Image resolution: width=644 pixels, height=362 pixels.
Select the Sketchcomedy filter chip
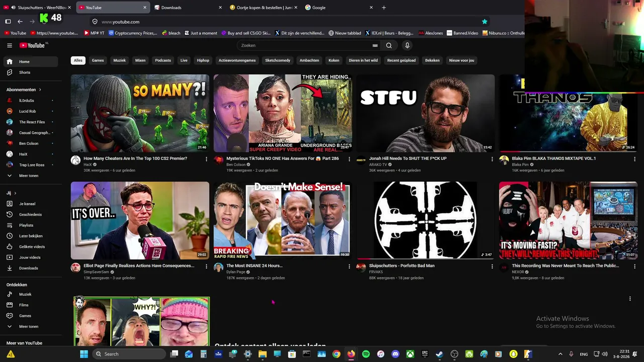[x=278, y=60]
